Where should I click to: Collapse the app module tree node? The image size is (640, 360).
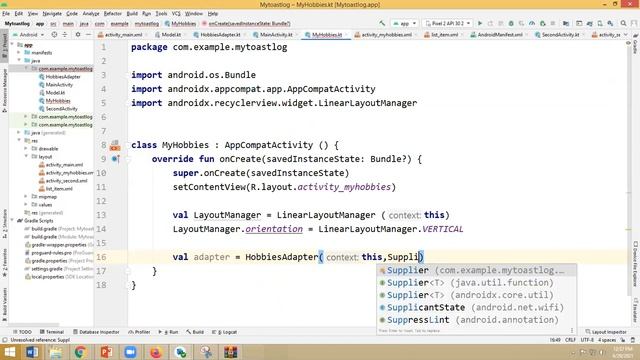click(x=13, y=44)
